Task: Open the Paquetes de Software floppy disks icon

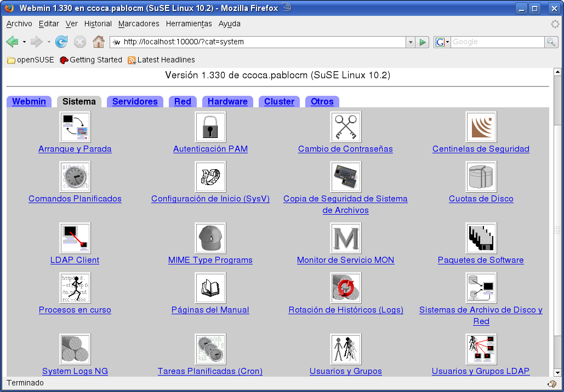Action: pyautogui.click(x=481, y=238)
